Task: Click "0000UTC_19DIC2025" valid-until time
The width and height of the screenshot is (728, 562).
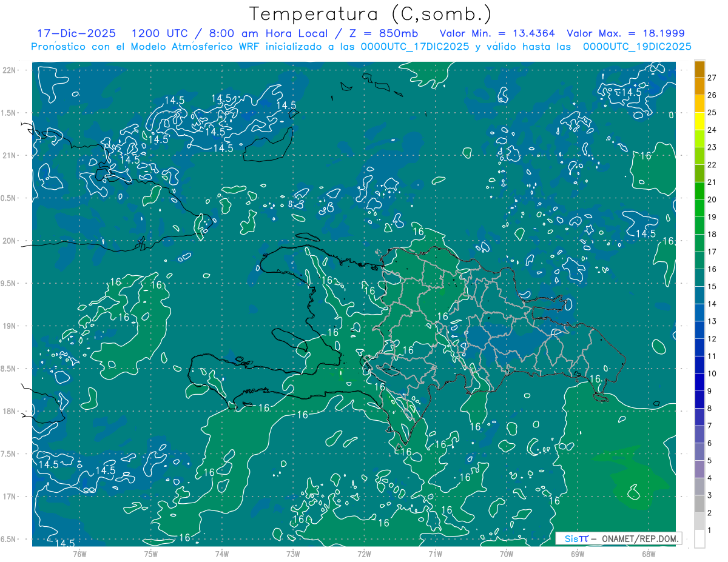Action: click(637, 47)
